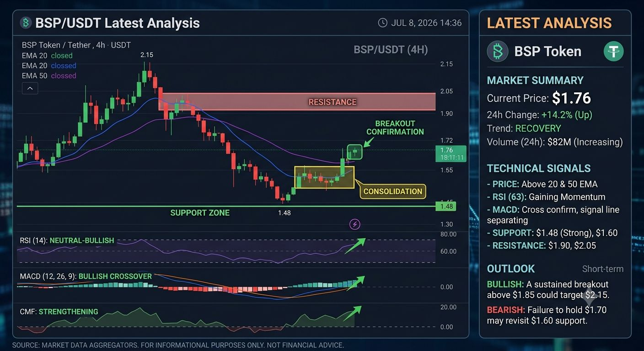This screenshot has width=644, height=351.
Task: Click the "SUPPORT: $1.48 (Strong), $1.60" signal
Action: click(x=552, y=233)
